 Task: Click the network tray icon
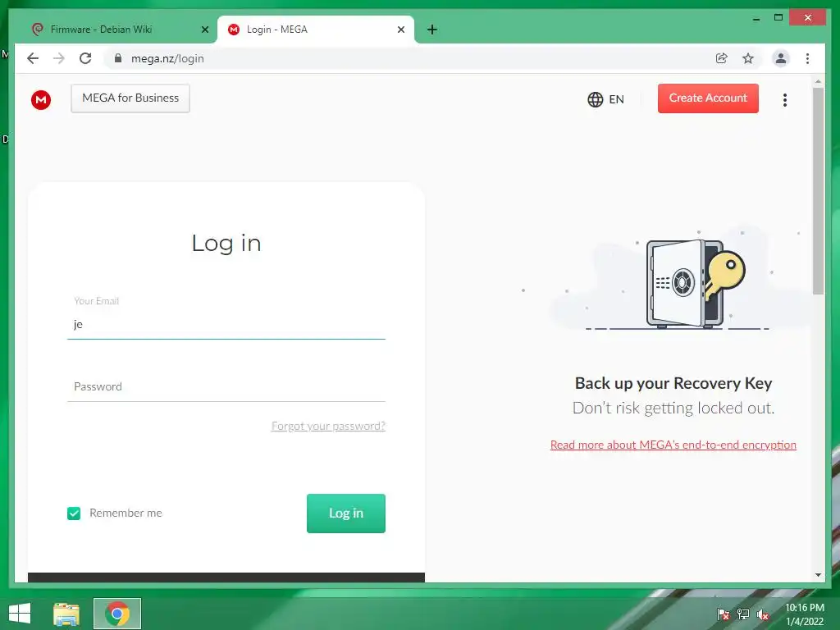pyautogui.click(x=743, y=614)
